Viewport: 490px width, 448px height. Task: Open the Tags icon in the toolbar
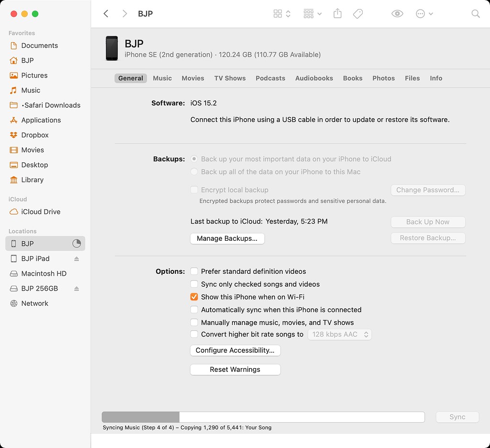click(357, 14)
